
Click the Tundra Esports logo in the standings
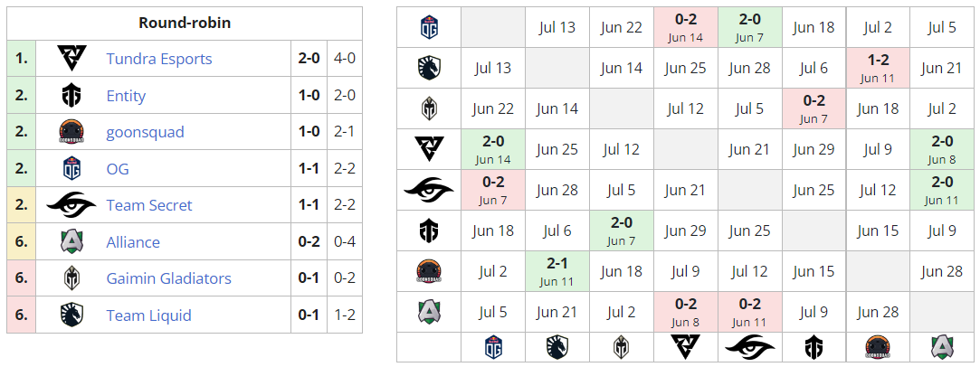(72, 59)
